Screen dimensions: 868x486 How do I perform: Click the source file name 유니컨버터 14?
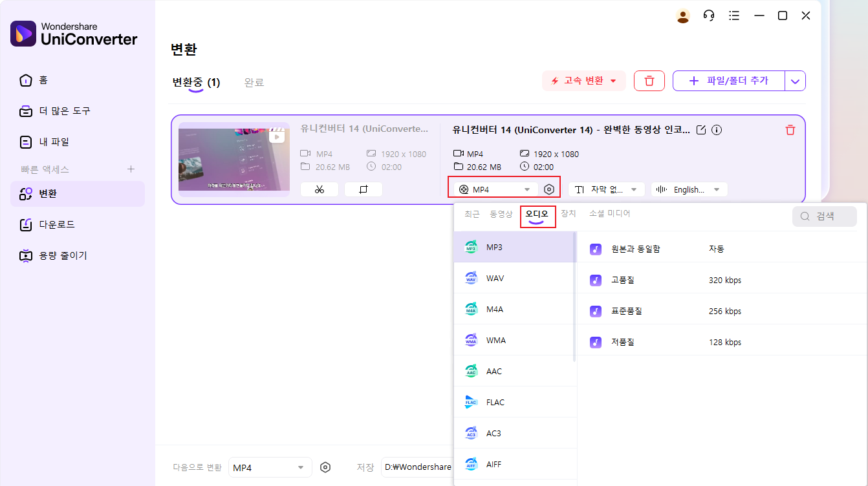point(364,129)
